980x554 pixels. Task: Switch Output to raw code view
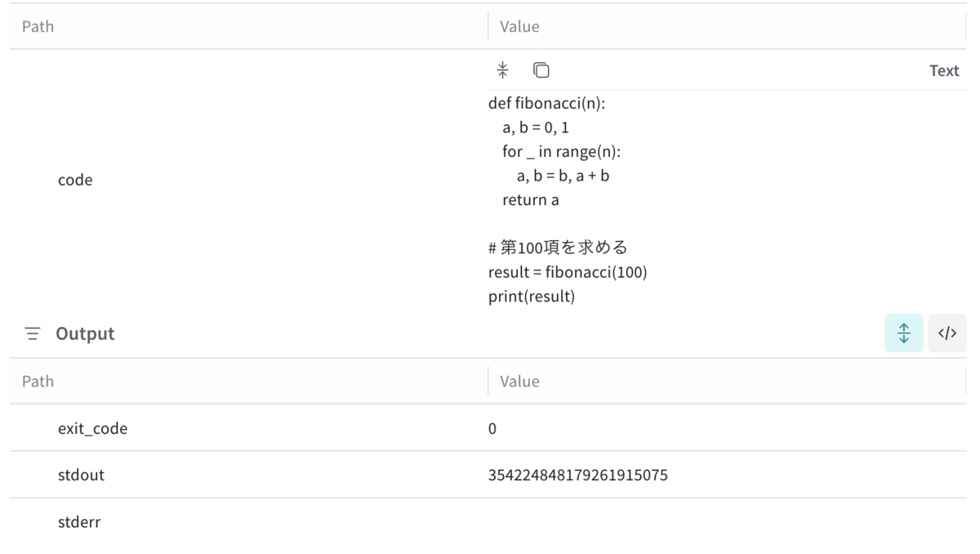click(947, 333)
